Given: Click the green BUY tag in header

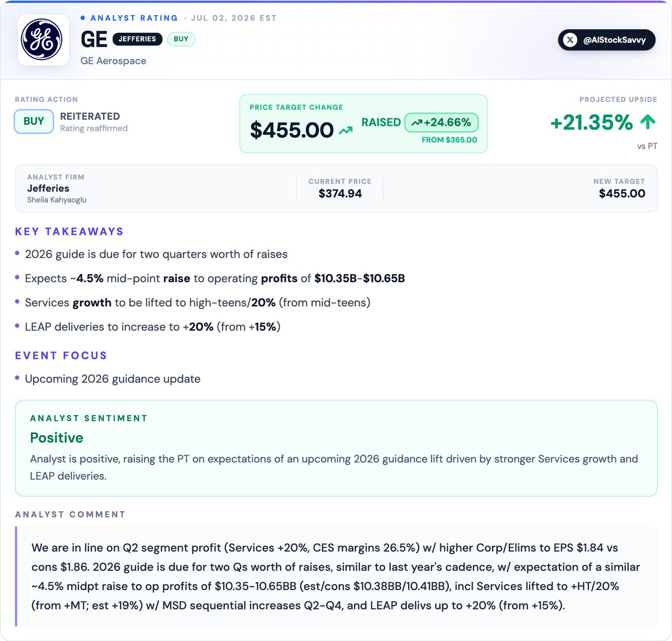Looking at the screenshot, I should coord(181,39).
